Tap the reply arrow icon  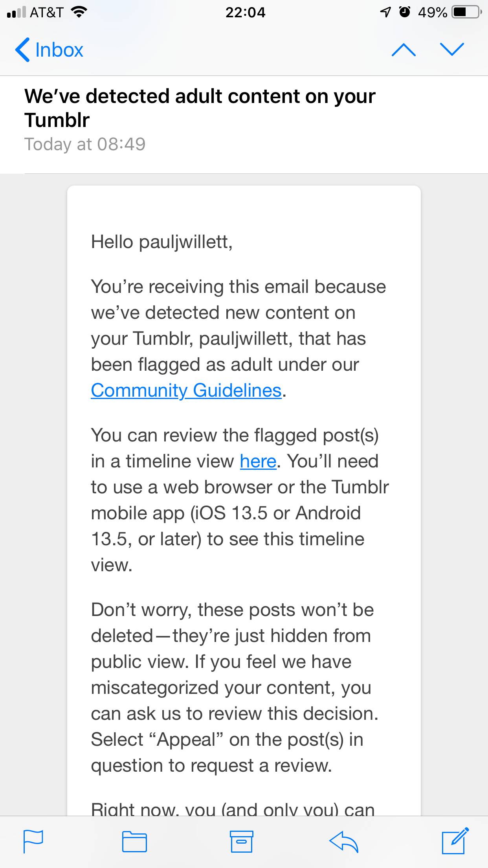pos(344,841)
